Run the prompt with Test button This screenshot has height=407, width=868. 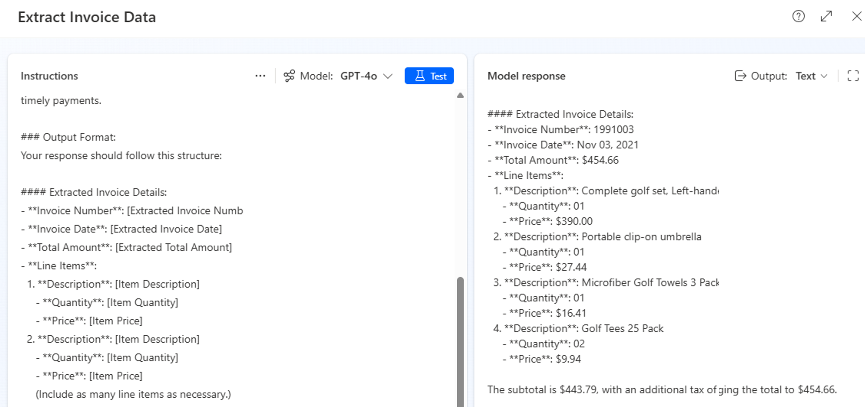point(429,76)
